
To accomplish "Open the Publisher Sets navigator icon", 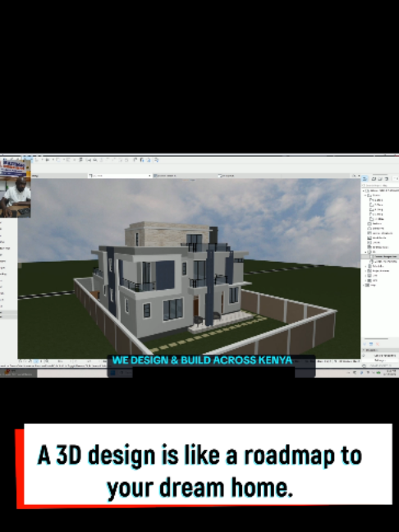I will pos(387,179).
